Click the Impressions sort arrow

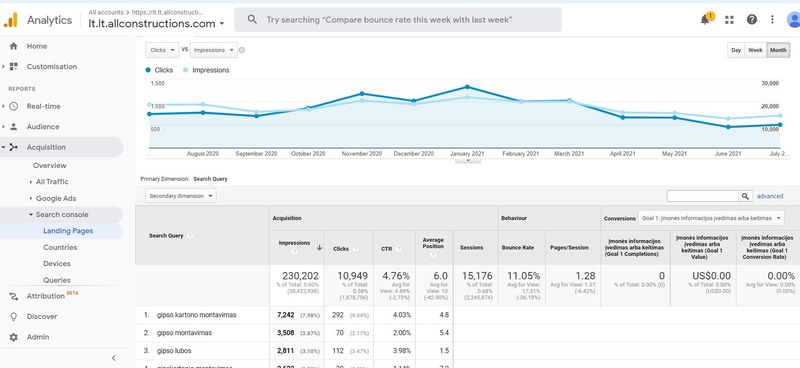pyautogui.click(x=319, y=247)
